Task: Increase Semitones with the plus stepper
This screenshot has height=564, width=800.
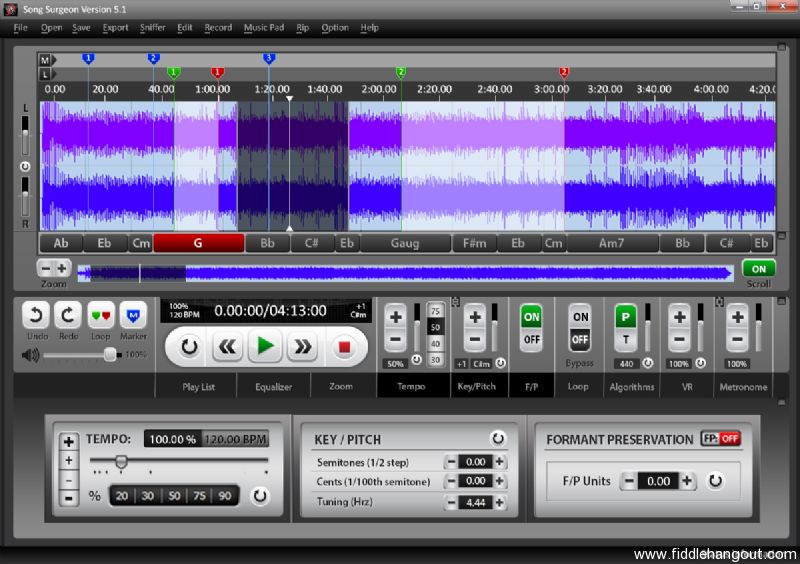Action: pyautogui.click(x=500, y=462)
